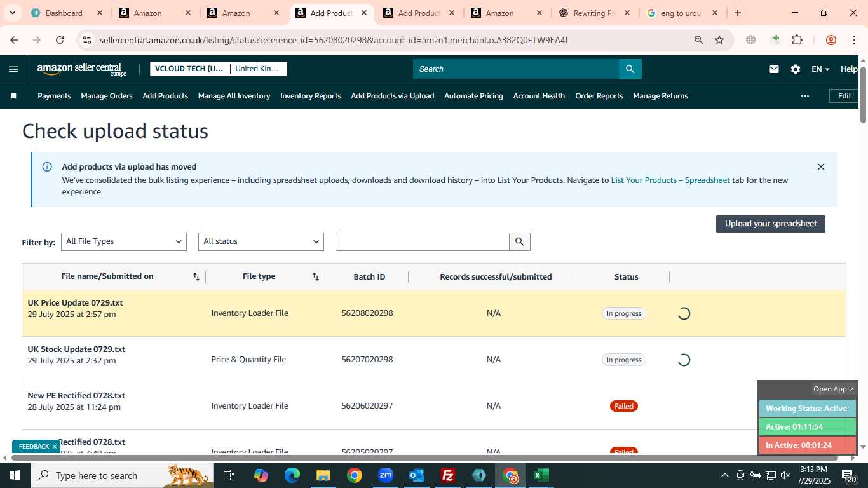Image resolution: width=868 pixels, height=488 pixels.
Task: Click the UK Price Update 0729.txt file name
Action: point(75,303)
